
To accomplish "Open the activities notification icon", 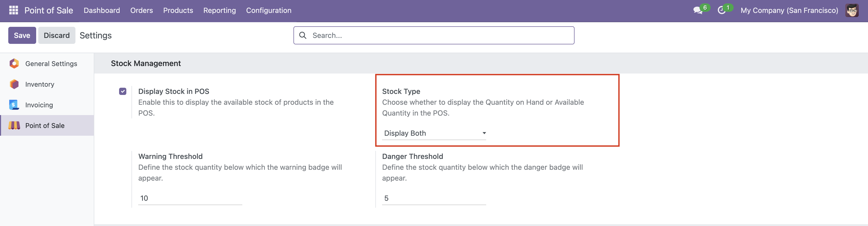I will 722,10.
